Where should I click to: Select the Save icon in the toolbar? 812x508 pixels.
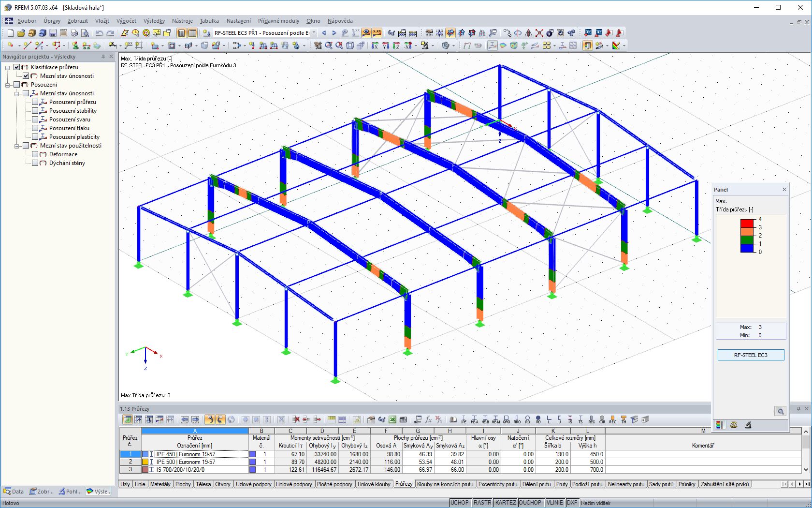point(53,33)
